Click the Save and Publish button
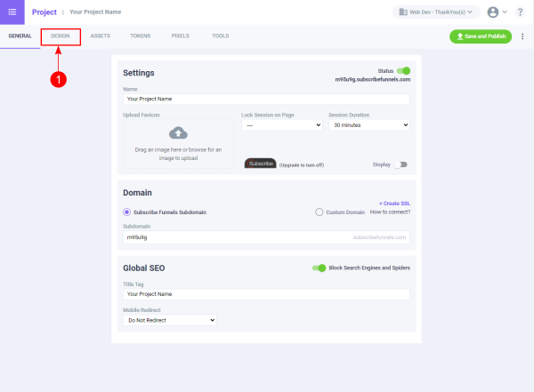The image size is (534, 392). 481,36
